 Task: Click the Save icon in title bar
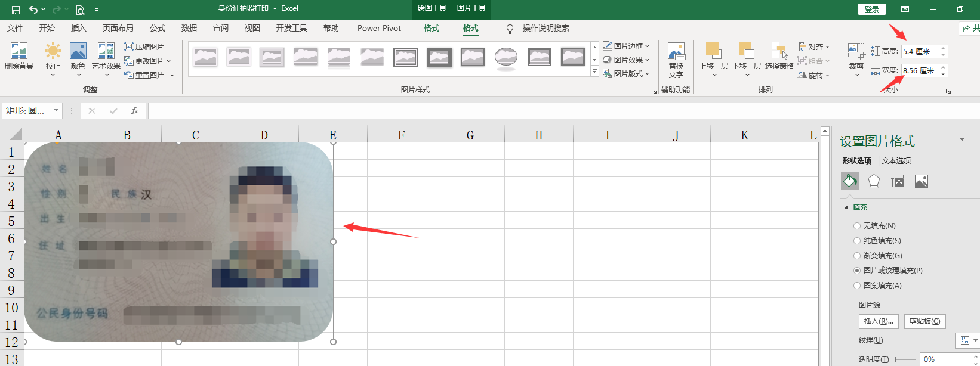tap(16, 10)
